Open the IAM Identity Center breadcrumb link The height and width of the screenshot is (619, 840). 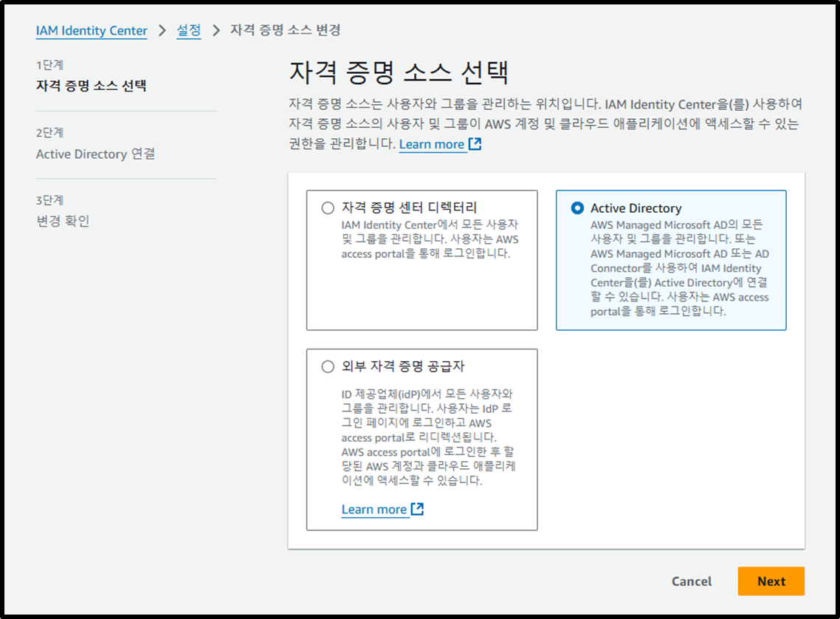[92, 30]
